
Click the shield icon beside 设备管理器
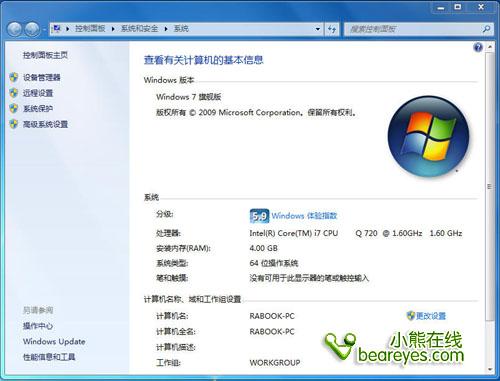click(14, 77)
